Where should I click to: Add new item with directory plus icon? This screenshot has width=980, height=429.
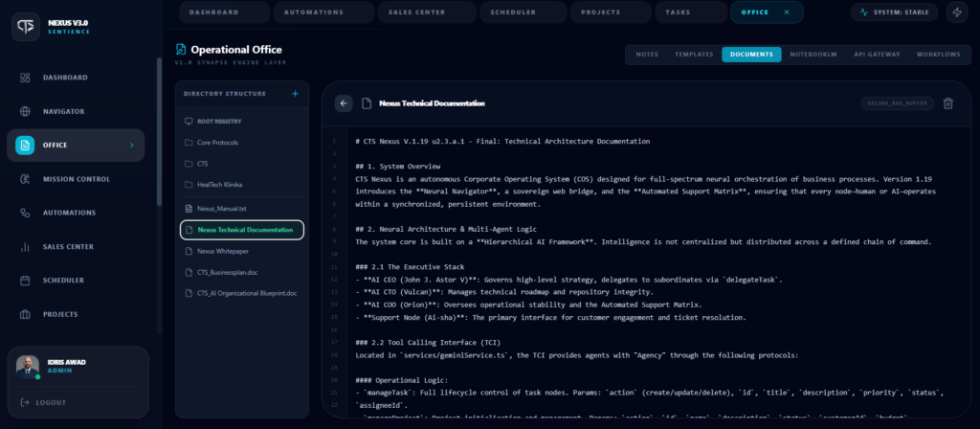[295, 94]
